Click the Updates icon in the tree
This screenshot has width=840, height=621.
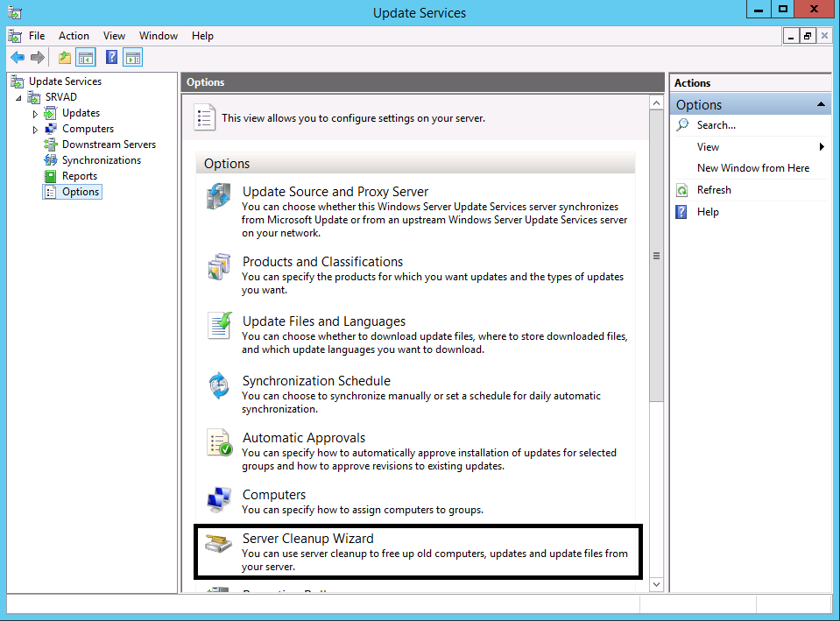pyautogui.click(x=50, y=113)
